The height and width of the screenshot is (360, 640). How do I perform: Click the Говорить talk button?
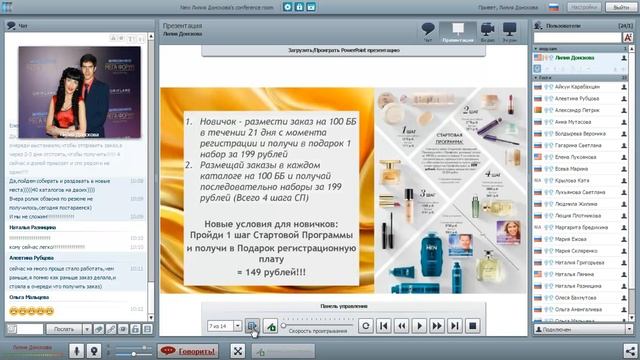click(188, 351)
